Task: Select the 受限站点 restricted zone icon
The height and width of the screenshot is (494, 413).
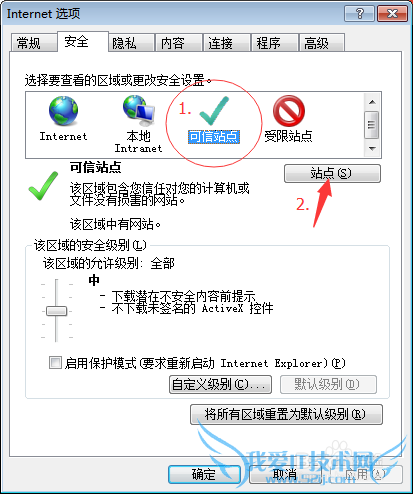Action: click(x=289, y=111)
